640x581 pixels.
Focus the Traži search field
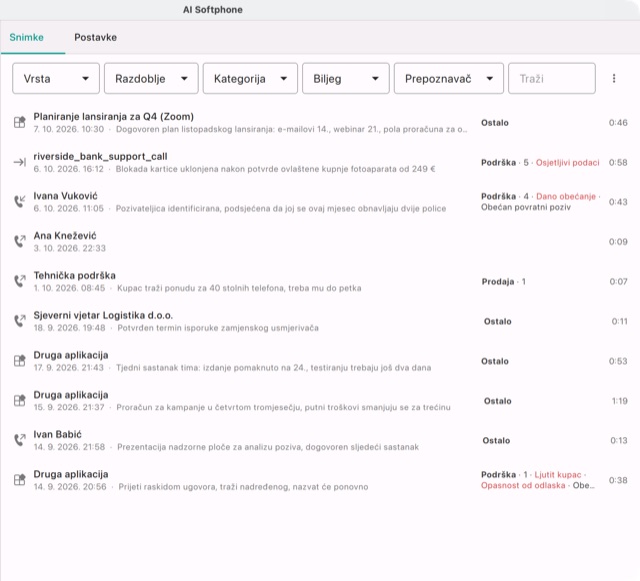[x=552, y=78]
